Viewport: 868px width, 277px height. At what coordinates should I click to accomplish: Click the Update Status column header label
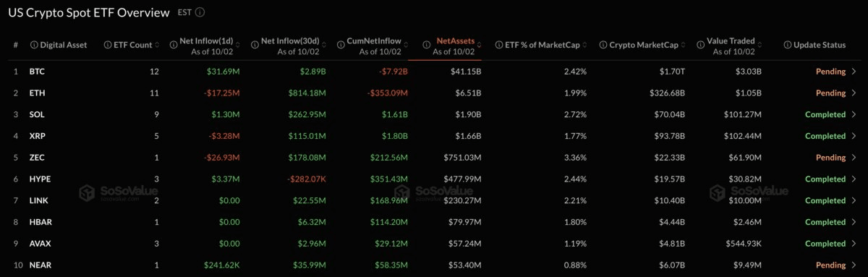click(x=820, y=45)
